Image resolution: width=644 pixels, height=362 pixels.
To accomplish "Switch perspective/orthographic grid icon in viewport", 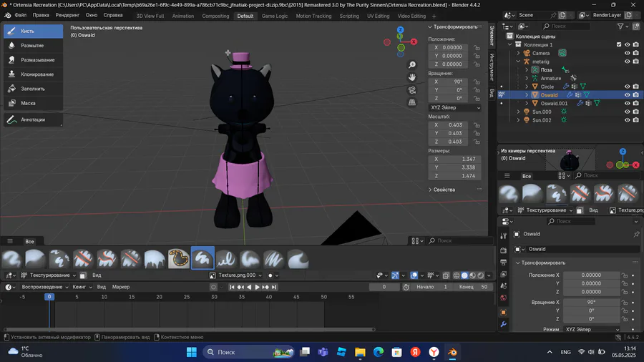I will click(x=412, y=102).
